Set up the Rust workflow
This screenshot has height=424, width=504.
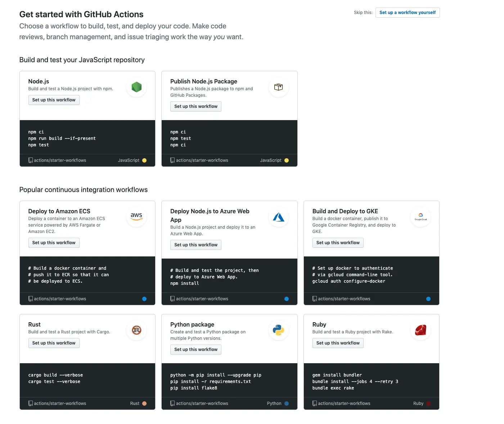[54, 343]
